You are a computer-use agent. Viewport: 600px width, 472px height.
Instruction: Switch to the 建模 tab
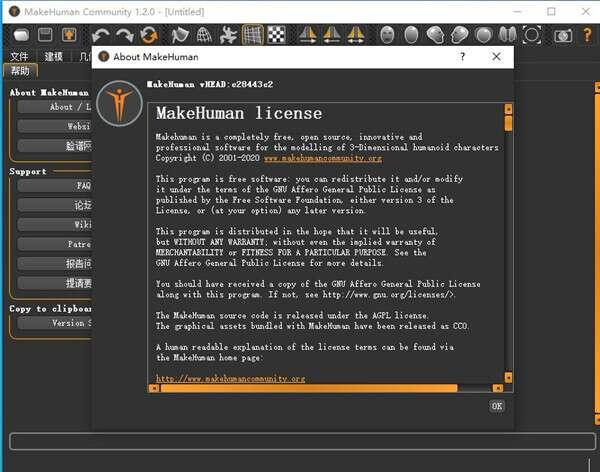click(x=53, y=56)
